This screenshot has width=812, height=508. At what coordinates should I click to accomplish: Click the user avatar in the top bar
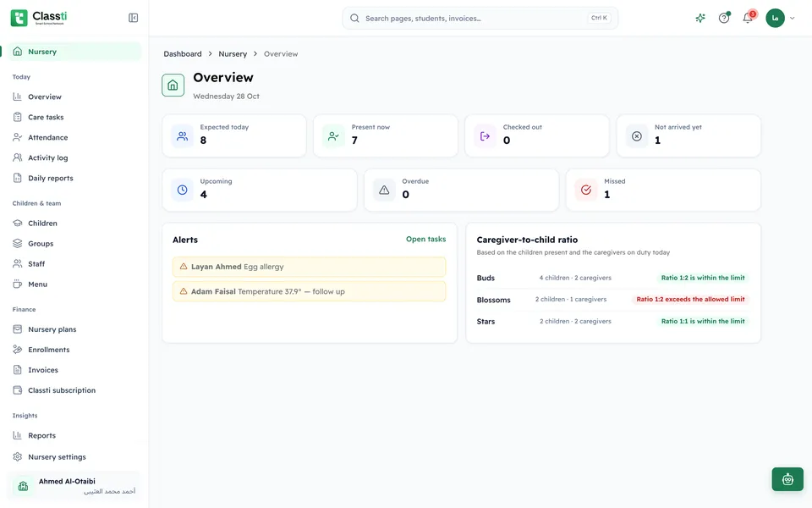(x=775, y=18)
